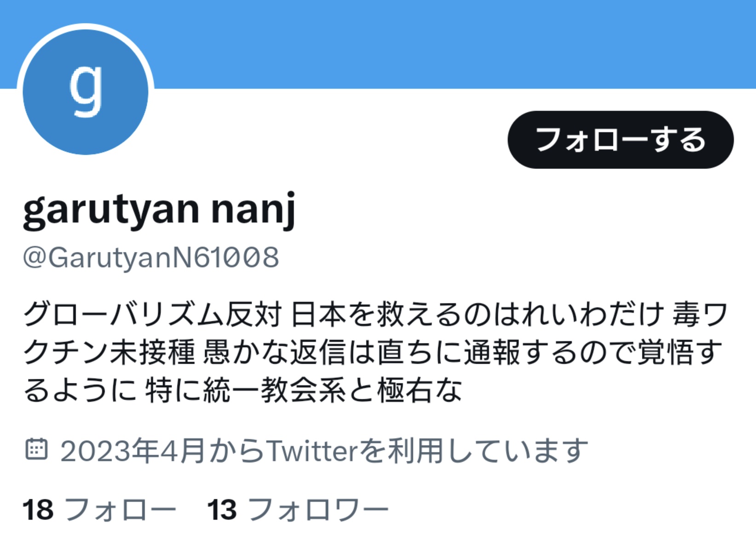
Task: Click the word Twitter in join date
Action: 312,451
